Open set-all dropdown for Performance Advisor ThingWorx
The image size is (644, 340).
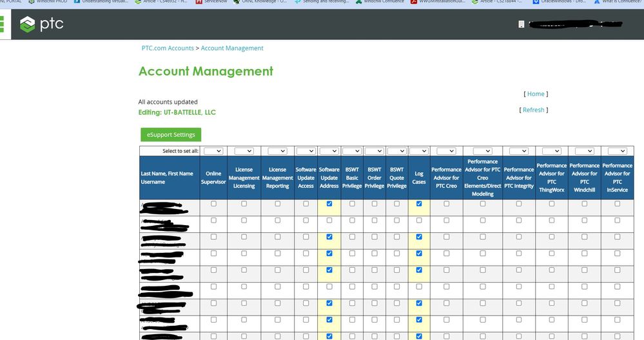click(552, 151)
